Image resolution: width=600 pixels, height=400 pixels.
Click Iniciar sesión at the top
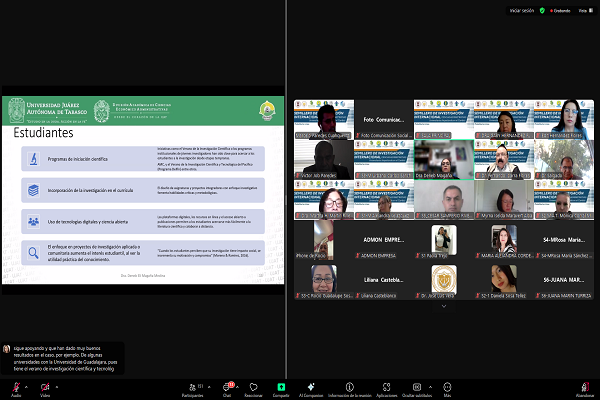pyautogui.click(x=523, y=9)
